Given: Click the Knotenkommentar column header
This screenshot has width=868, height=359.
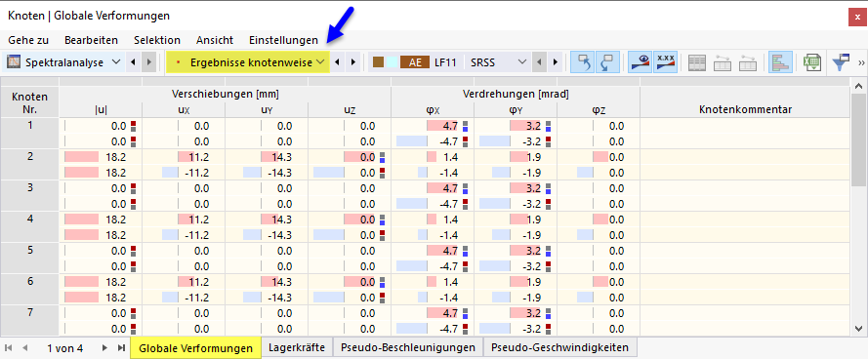Looking at the screenshot, I should 745,109.
